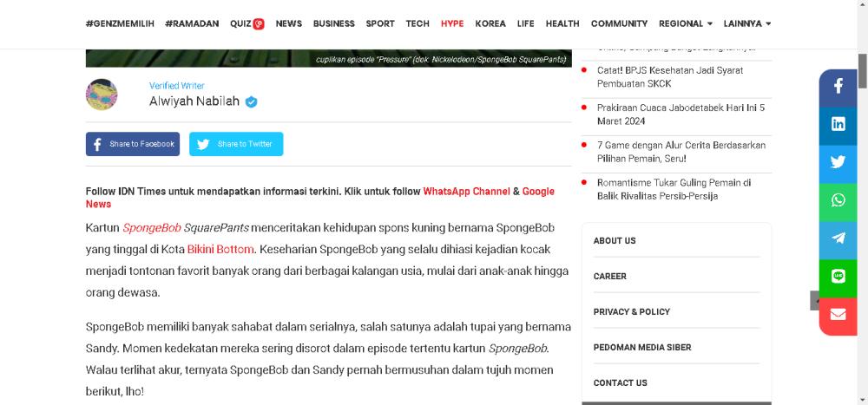868x405 pixels.
Task: Open author name Alwiyah Nabilah
Action: (194, 101)
